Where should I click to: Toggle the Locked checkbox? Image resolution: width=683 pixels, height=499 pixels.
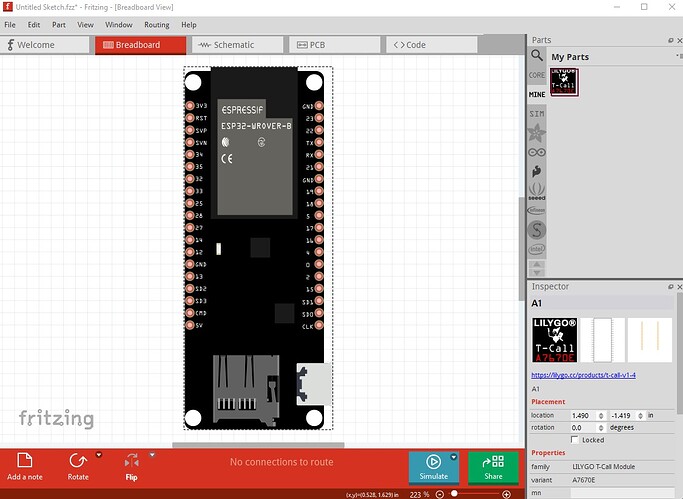(574, 439)
